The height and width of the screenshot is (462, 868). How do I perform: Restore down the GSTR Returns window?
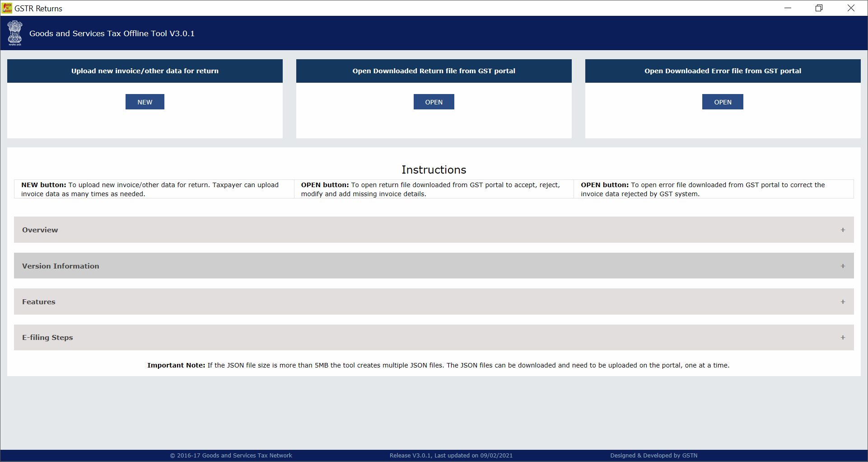pyautogui.click(x=819, y=8)
